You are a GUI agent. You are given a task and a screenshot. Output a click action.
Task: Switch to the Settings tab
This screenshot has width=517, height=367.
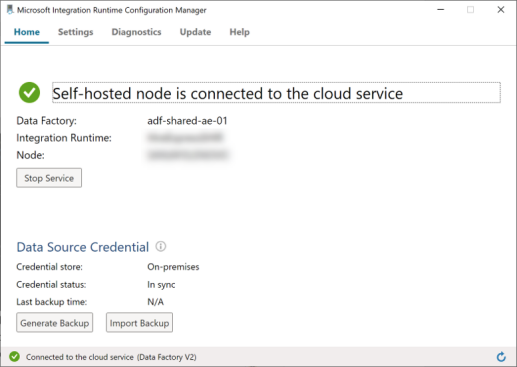tap(76, 32)
